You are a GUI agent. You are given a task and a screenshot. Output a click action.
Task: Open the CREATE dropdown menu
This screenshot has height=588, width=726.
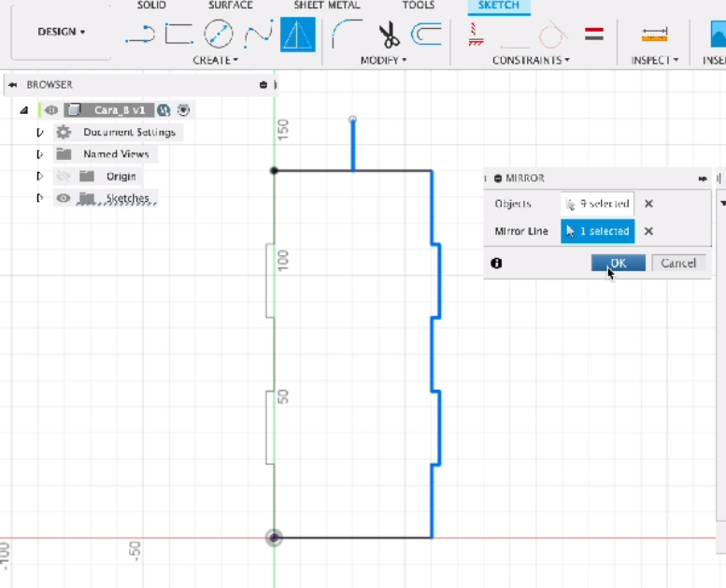pyautogui.click(x=215, y=60)
